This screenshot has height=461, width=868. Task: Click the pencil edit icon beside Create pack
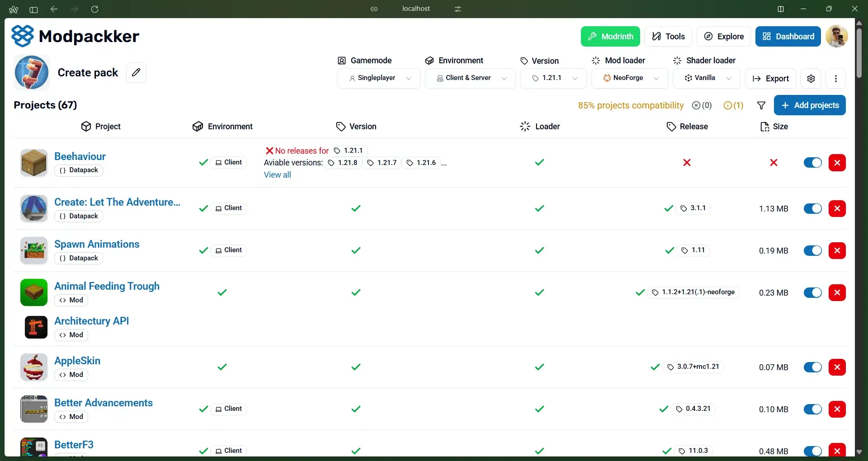136,72
